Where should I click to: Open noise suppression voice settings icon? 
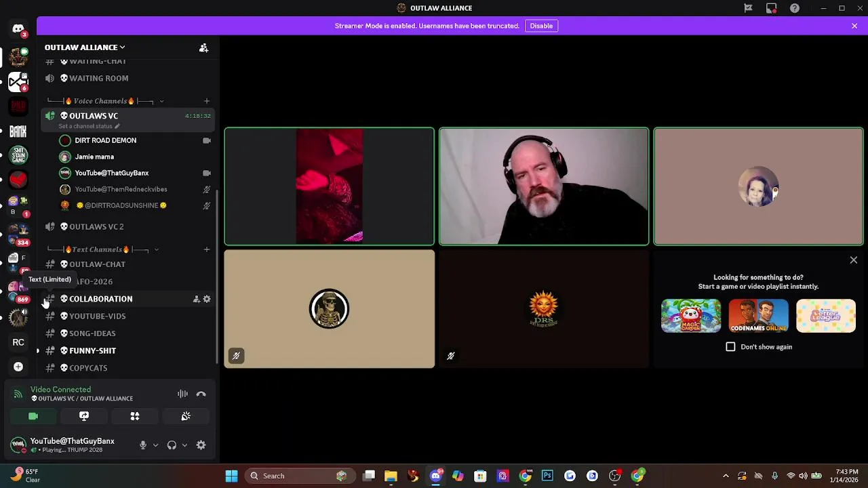pyautogui.click(x=182, y=394)
